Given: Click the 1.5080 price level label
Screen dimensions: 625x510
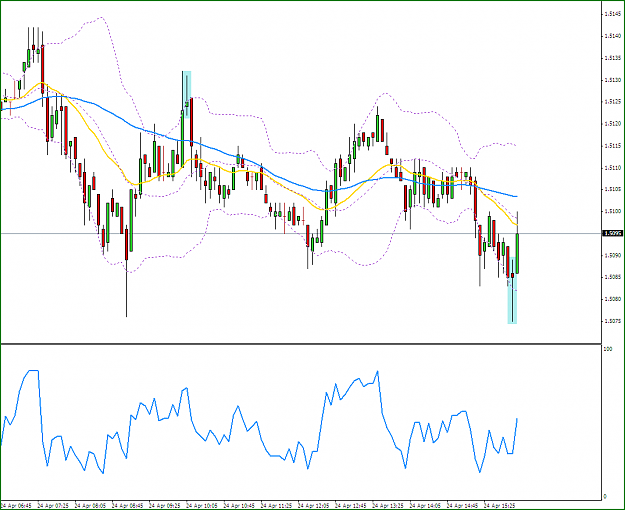Looking at the screenshot, I should 613,299.
